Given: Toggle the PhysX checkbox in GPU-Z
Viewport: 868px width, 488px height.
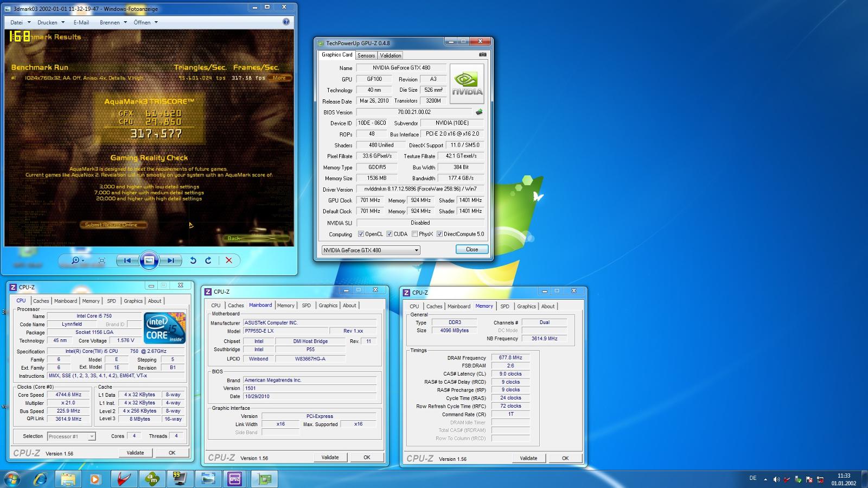Looking at the screenshot, I should 414,234.
